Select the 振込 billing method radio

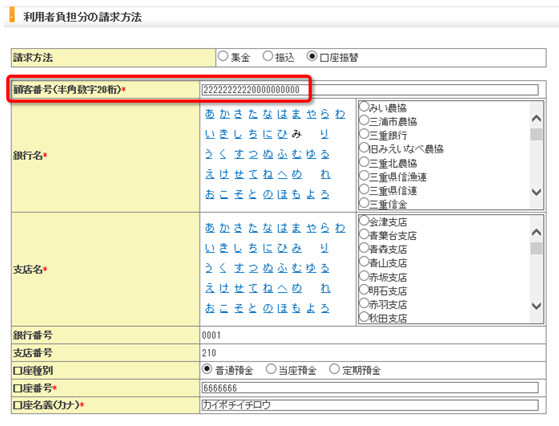(x=268, y=56)
